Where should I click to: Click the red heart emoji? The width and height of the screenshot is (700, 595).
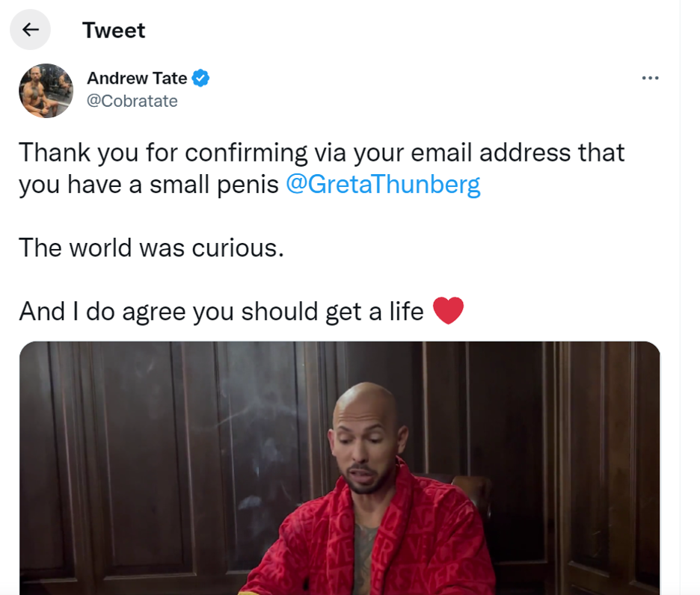coord(448,310)
